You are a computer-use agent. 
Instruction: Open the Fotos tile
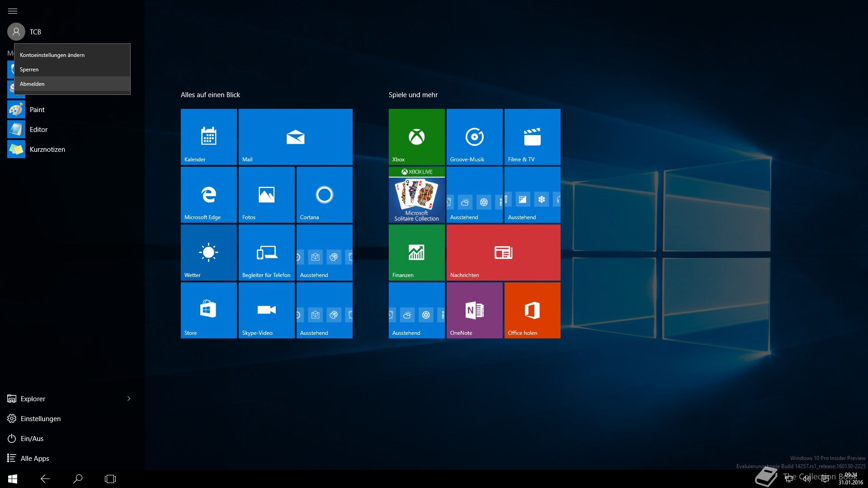coord(267,195)
